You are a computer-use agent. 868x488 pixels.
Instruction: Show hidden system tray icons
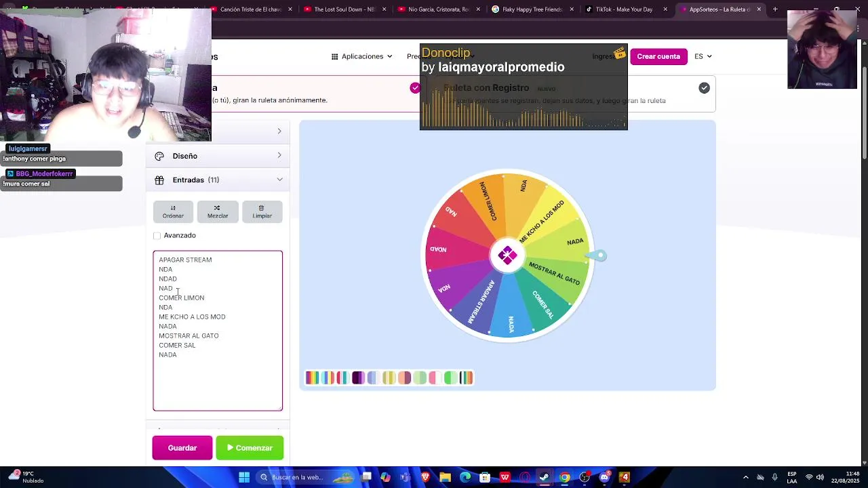746,477
